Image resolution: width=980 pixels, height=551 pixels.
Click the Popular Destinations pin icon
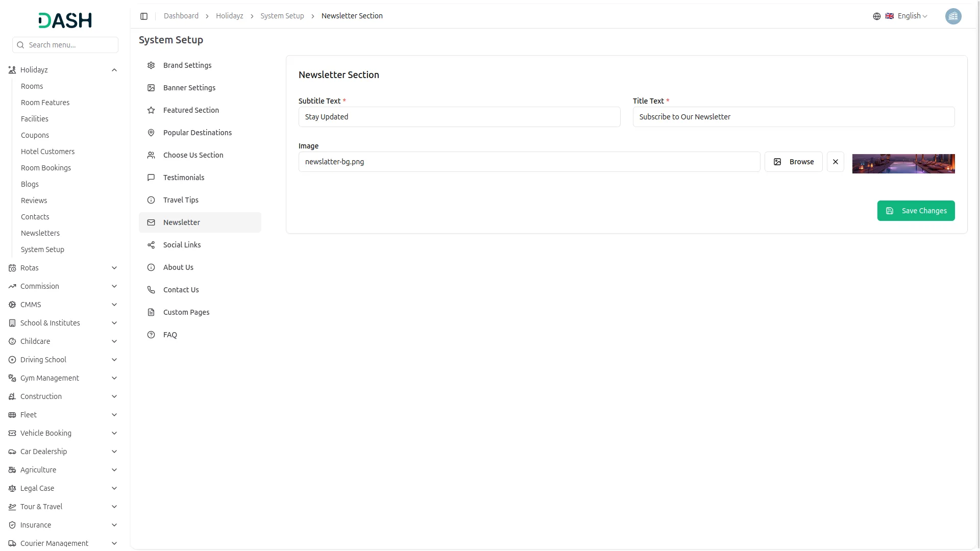151,133
